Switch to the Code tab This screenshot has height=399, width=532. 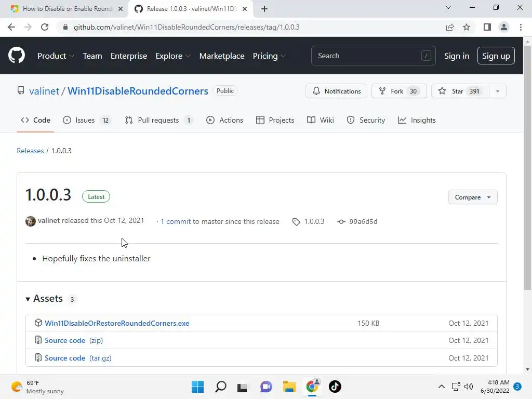pyautogui.click(x=35, y=120)
